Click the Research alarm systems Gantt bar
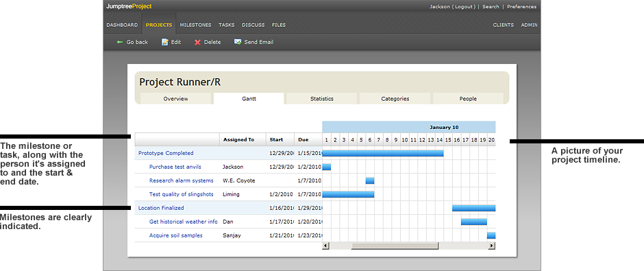644x271 pixels. coord(370,180)
